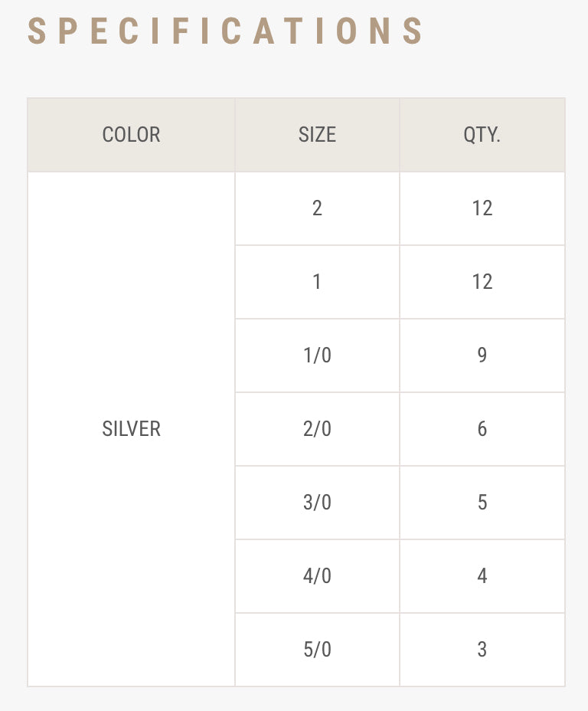Select quantity 9 for size 1/0
Screen dimensions: 588x711
(x=482, y=355)
